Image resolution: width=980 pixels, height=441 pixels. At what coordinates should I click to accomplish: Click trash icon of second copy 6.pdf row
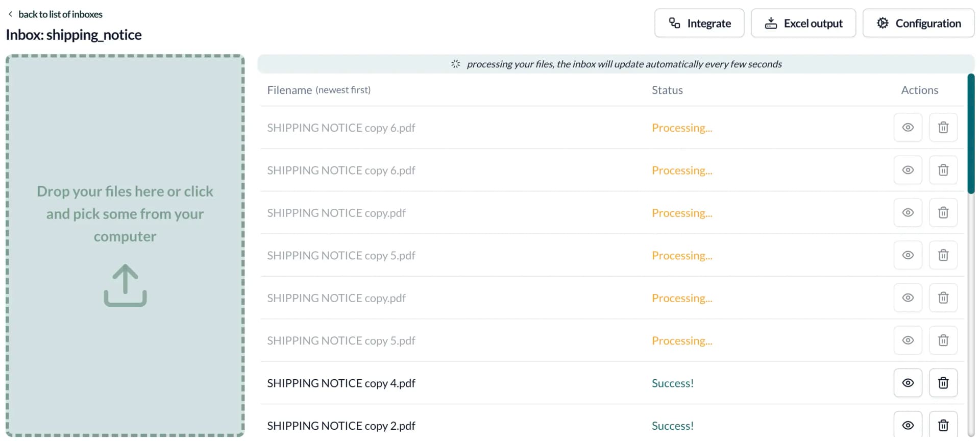[x=943, y=170]
